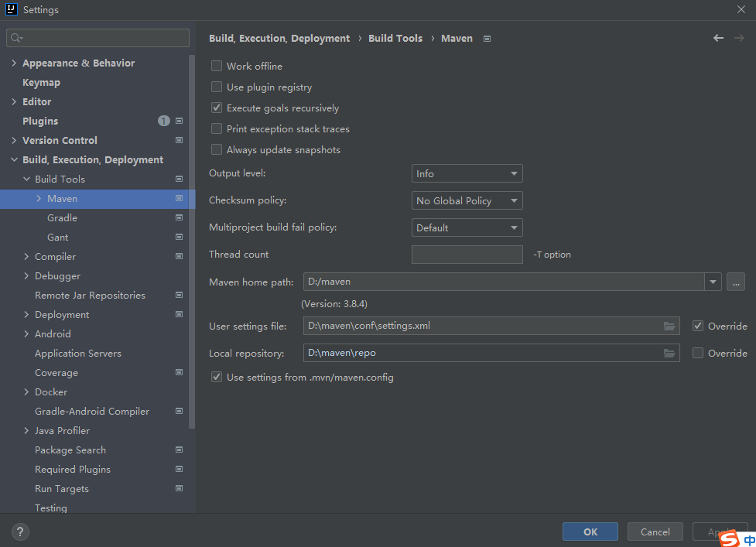Click the project-level icon next to Plugins
Screen dimensions: 756x547
[179, 121]
